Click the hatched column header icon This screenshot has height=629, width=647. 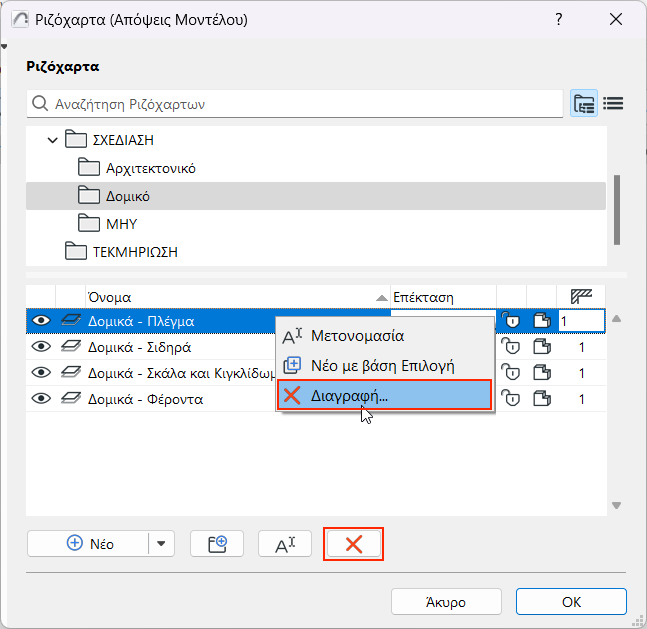[582, 297]
